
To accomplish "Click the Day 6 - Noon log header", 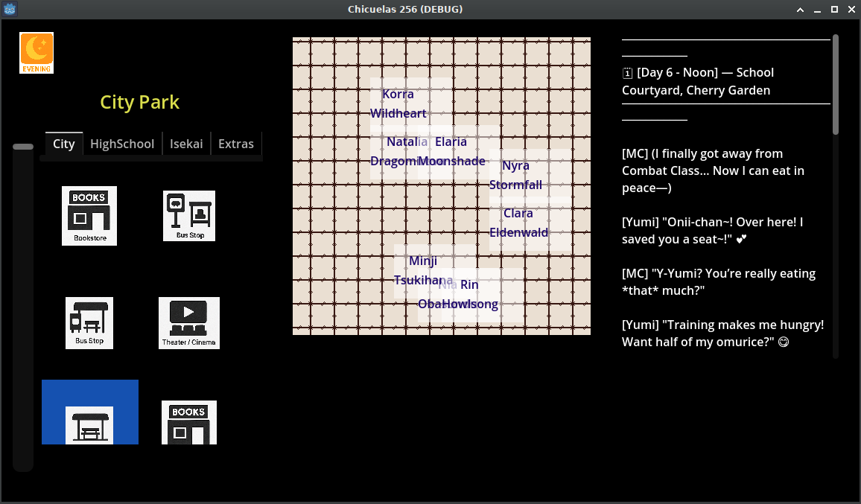I will point(697,81).
